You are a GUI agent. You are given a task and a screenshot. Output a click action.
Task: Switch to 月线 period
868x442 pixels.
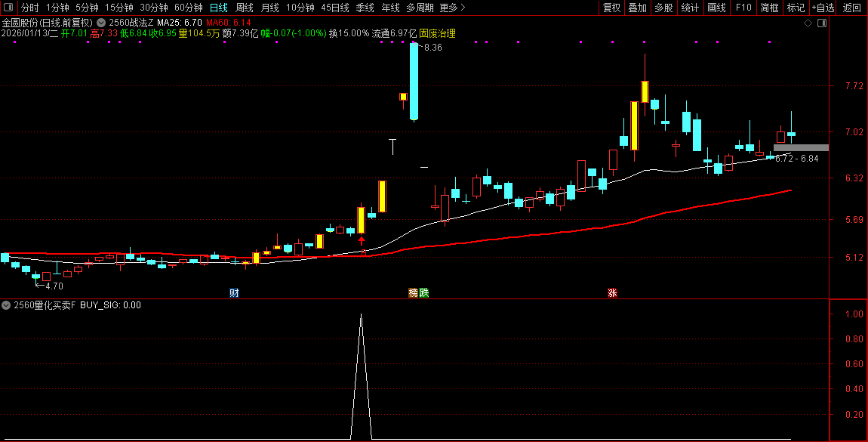click(269, 8)
